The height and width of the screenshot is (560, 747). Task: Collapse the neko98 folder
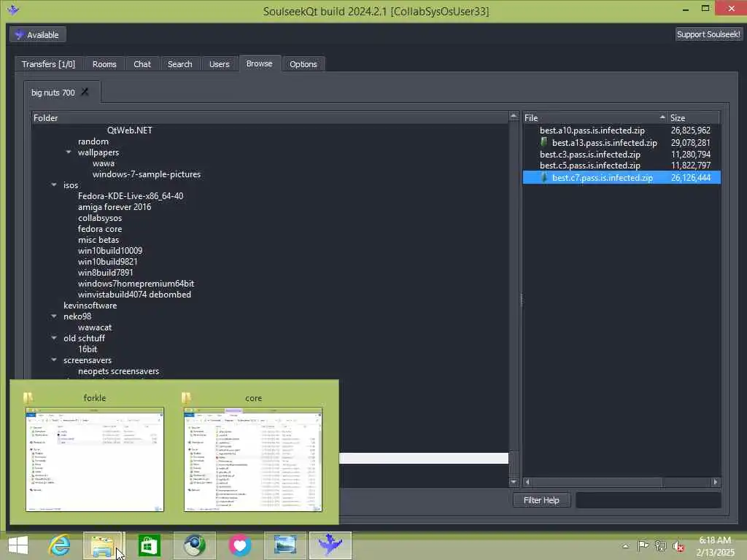click(54, 316)
